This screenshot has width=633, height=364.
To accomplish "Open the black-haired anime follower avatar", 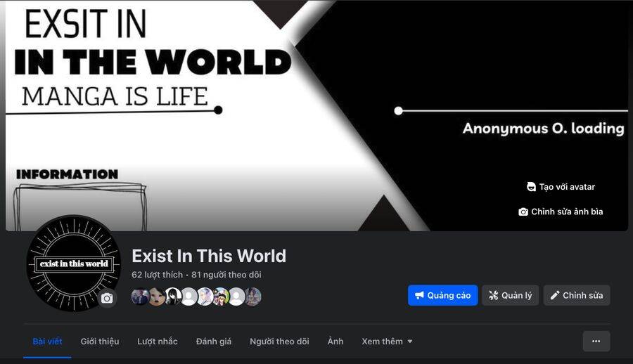I will pyautogui.click(x=173, y=297).
